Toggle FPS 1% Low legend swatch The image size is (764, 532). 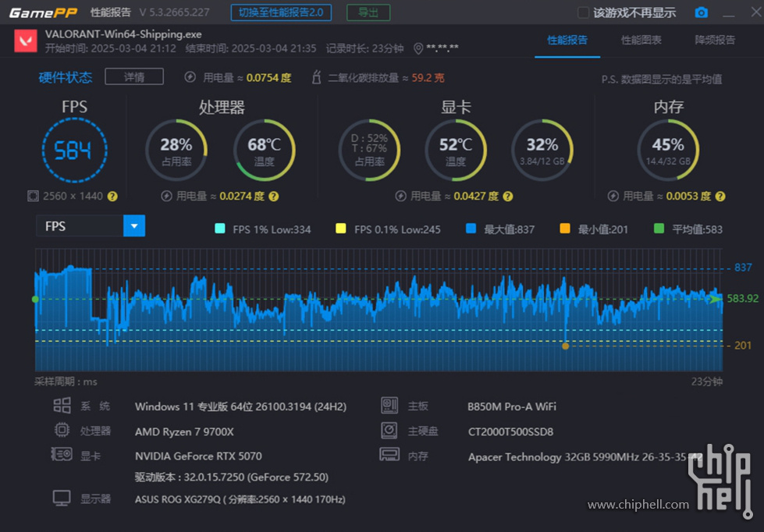tap(220, 229)
